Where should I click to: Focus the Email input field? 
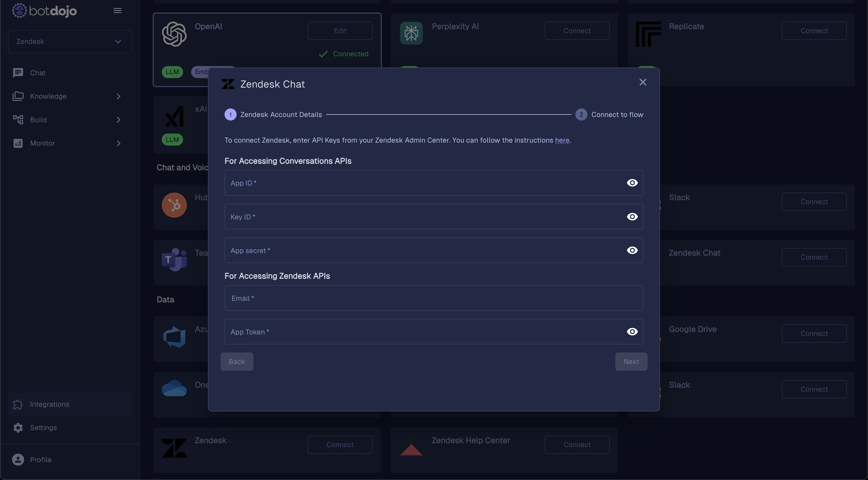pyautogui.click(x=434, y=298)
